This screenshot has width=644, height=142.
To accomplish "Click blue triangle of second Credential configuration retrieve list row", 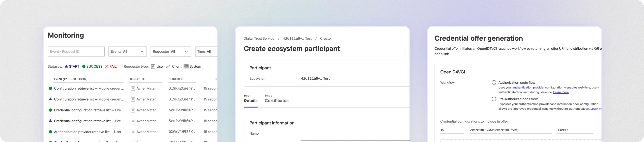I will (x=50, y=121).
